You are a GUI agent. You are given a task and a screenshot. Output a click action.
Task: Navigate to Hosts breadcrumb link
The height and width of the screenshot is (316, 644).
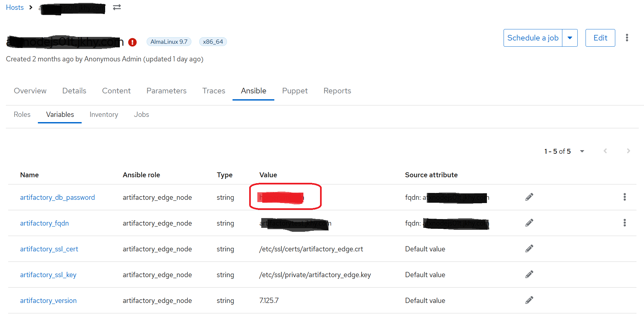(x=15, y=8)
